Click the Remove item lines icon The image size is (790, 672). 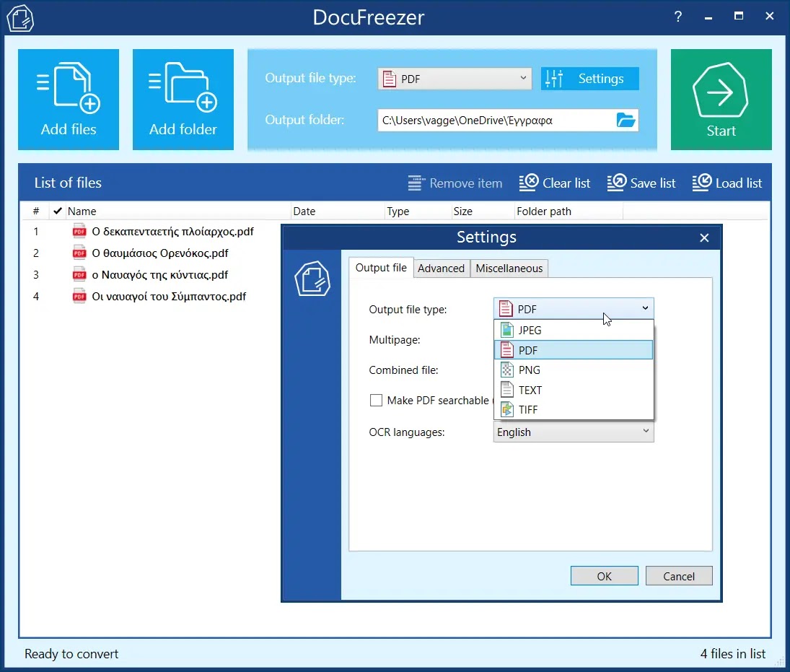coord(416,183)
